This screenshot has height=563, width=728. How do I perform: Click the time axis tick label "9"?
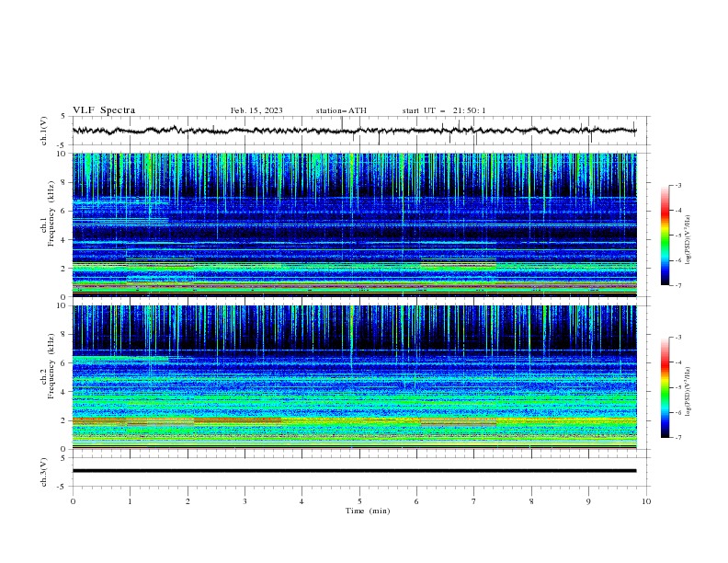click(588, 501)
